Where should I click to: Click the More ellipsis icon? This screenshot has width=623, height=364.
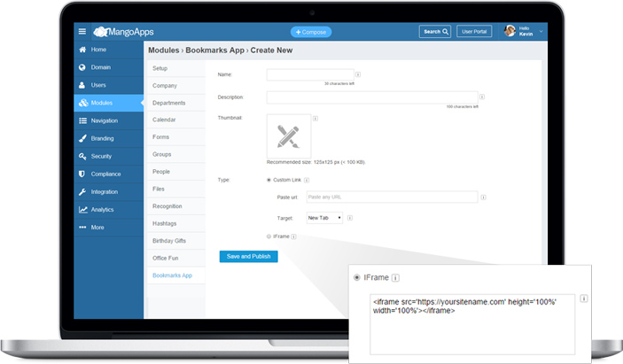tap(82, 228)
